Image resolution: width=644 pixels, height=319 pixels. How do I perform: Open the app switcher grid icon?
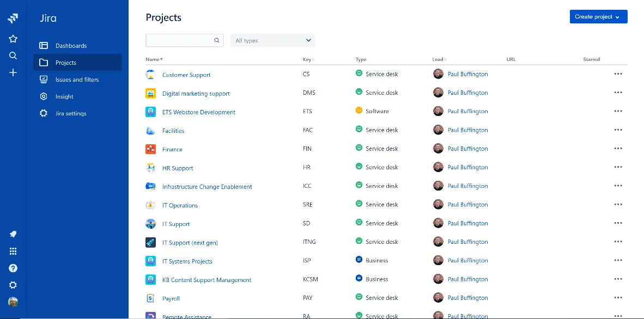coord(13,251)
